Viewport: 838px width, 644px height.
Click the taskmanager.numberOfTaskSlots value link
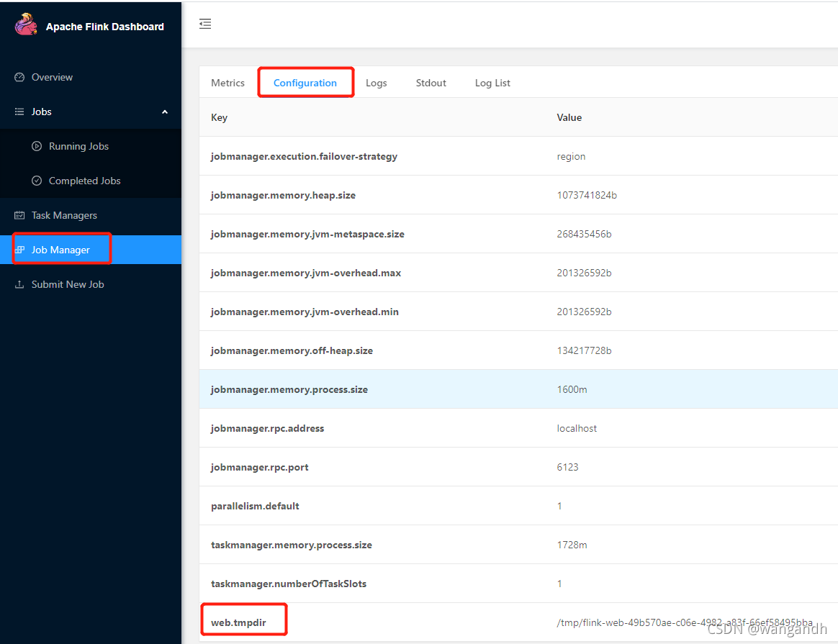point(559,584)
